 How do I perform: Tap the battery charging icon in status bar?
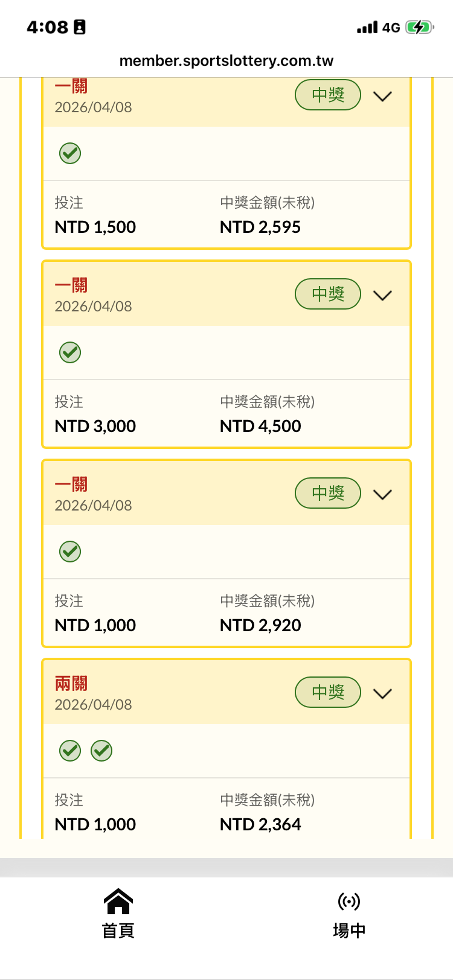(x=419, y=27)
